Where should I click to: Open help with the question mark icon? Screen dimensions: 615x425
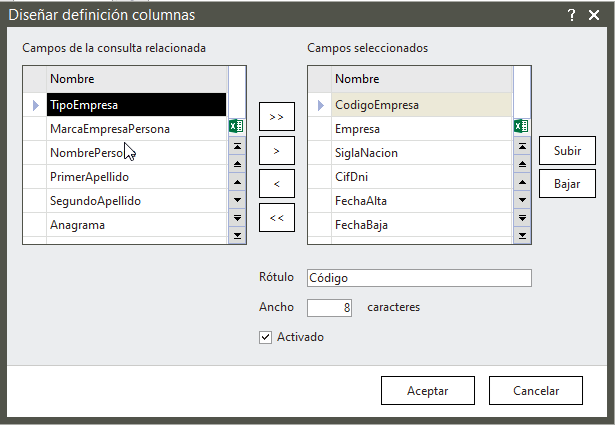(x=571, y=14)
